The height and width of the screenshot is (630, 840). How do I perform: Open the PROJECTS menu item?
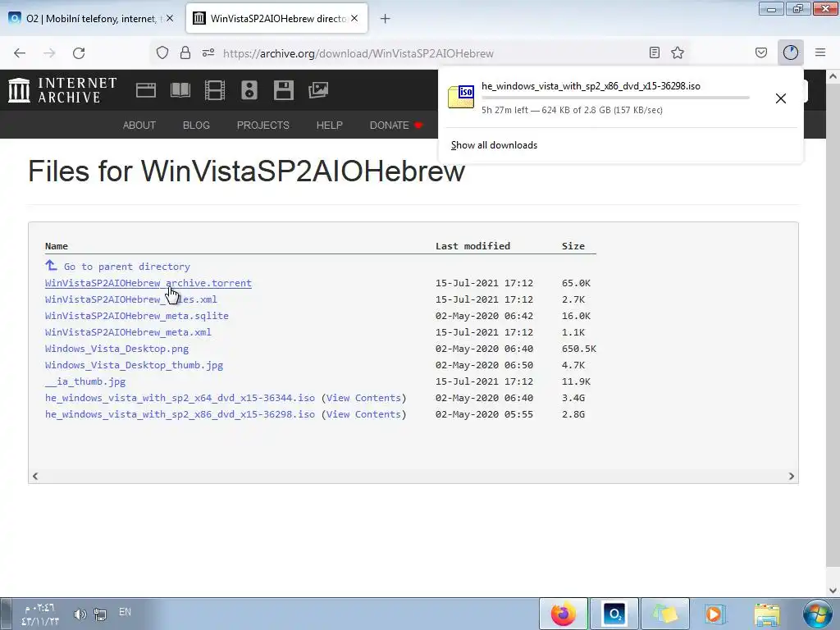[x=263, y=125]
